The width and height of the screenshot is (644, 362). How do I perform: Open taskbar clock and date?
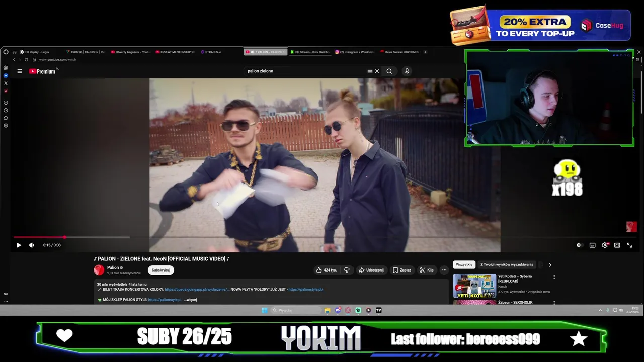click(632, 310)
